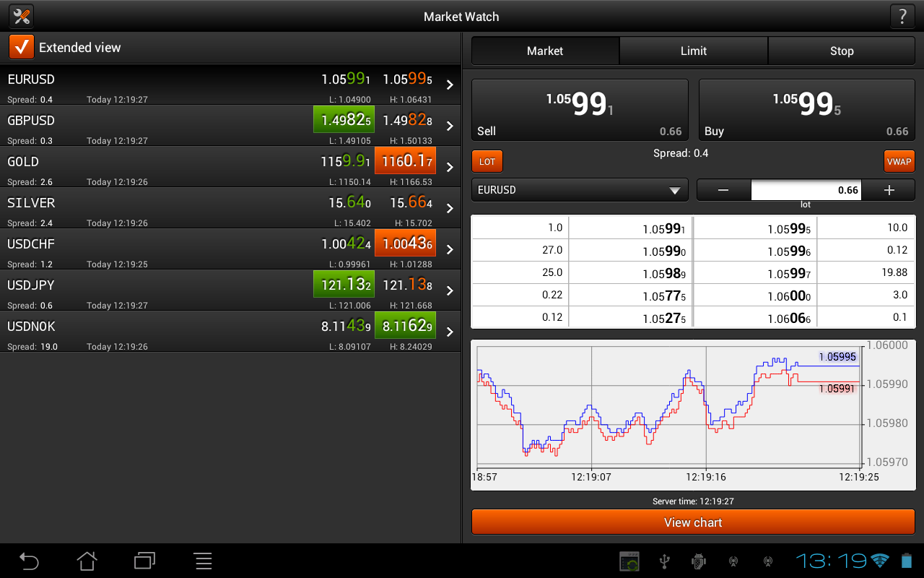
Task: Open the Android menu icon
Action: [204, 561]
